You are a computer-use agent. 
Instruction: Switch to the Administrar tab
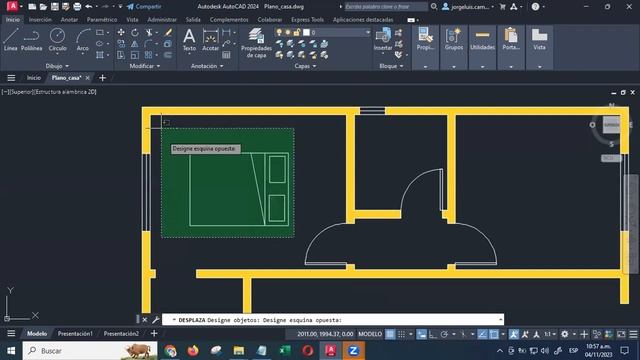click(x=162, y=20)
